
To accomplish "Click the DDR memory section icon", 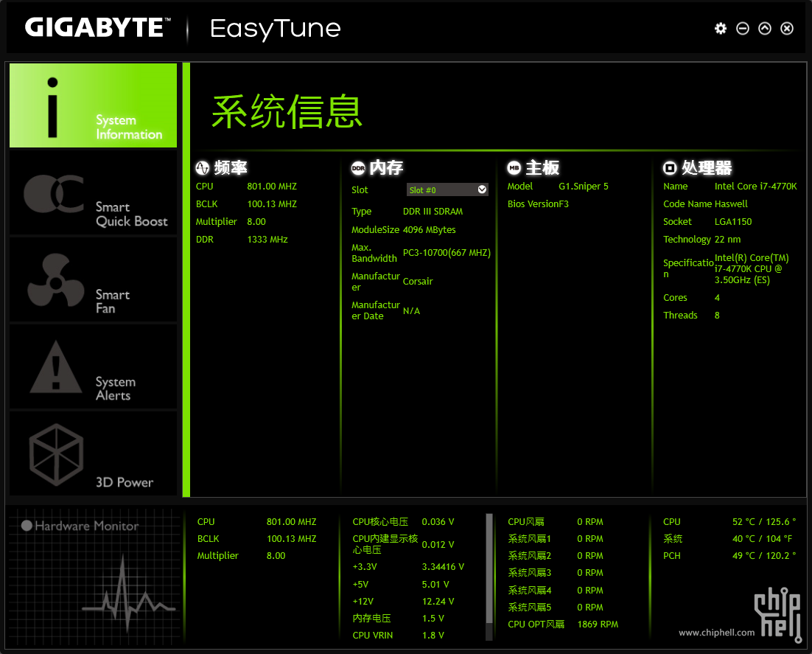I will click(x=358, y=168).
